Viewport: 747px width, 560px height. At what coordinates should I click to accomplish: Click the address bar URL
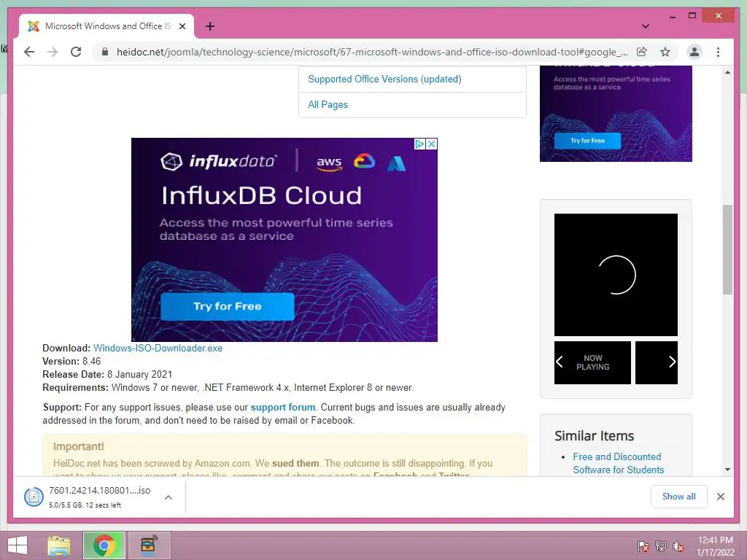pyautogui.click(x=372, y=52)
